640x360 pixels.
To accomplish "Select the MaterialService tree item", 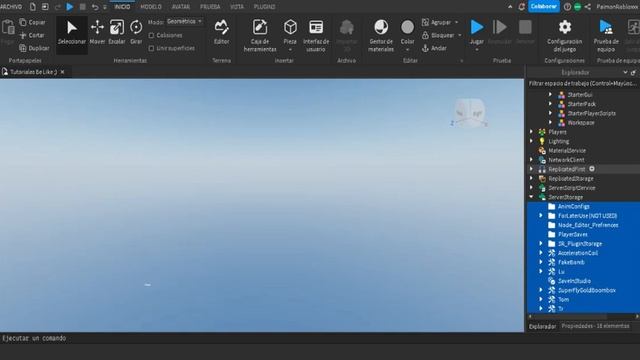I will click(x=567, y=151).
